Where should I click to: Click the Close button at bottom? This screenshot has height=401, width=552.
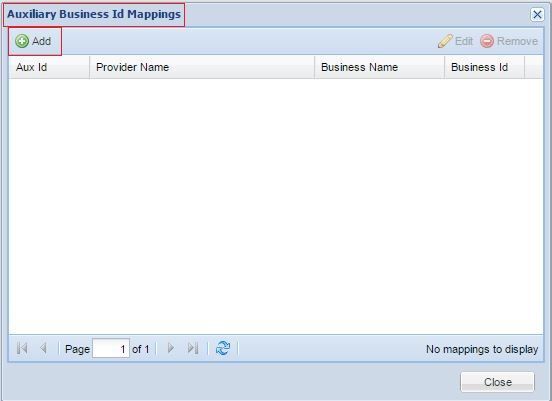[497, 382]
